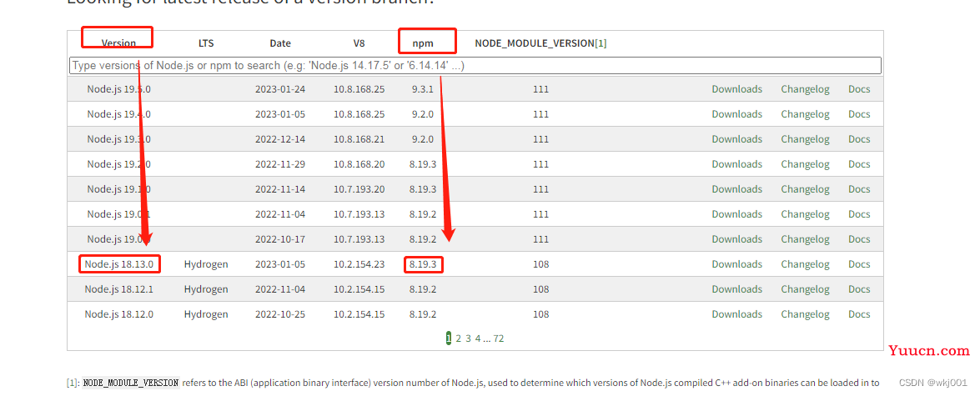Viewport: 980px width, 396px height.
Task: Open Docs in the 2022-10-17 row
Action: pos(859,239)
